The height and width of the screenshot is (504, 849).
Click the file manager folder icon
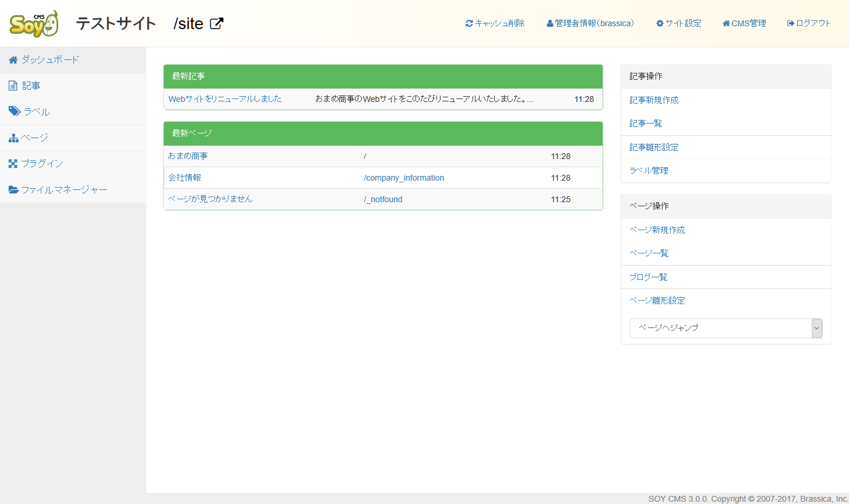click(x=13, y=190)
